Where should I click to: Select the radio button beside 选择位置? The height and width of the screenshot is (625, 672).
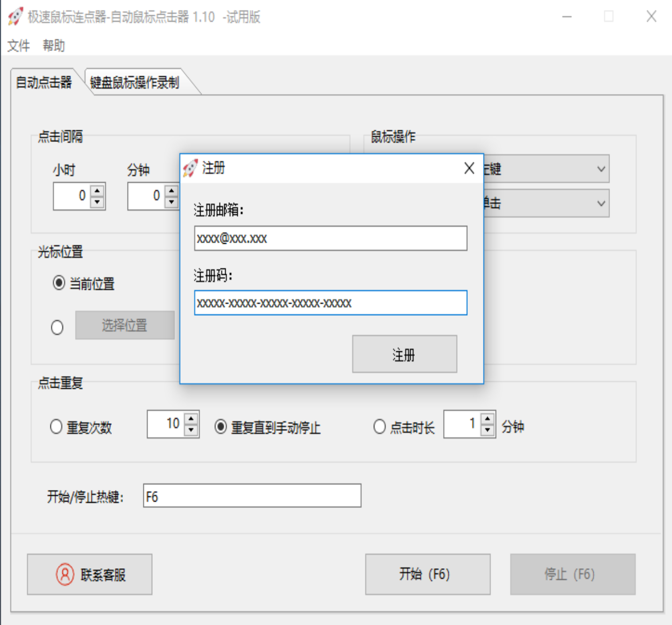click(57, 327)
